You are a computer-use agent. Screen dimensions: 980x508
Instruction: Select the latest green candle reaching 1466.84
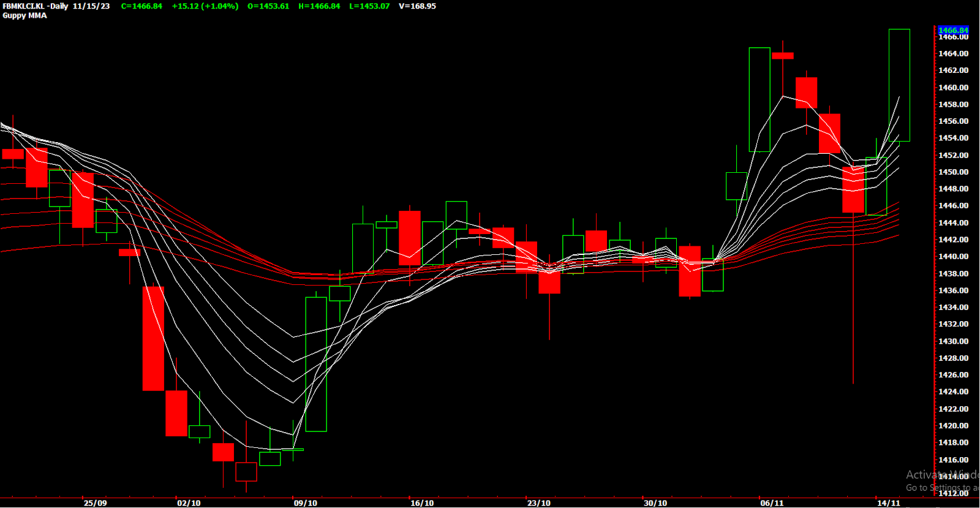click(x=899, y=85)
